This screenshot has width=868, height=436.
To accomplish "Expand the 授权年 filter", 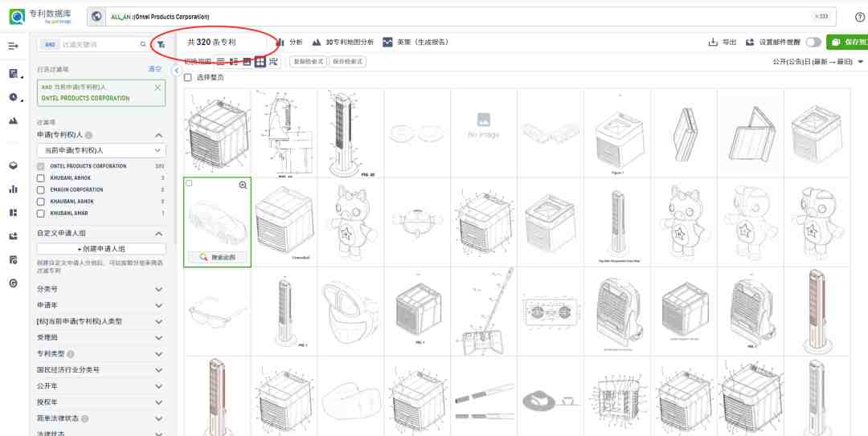I will (158, 402).
